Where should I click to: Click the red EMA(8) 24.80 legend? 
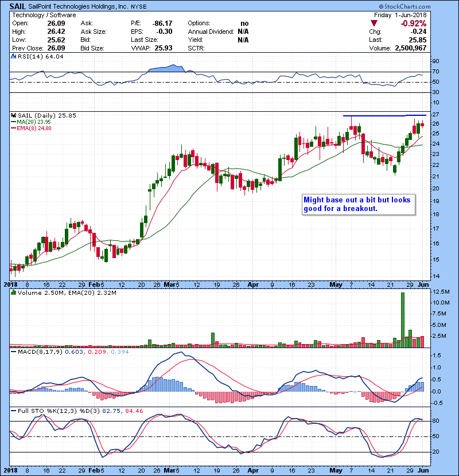(x=31, y=128)
